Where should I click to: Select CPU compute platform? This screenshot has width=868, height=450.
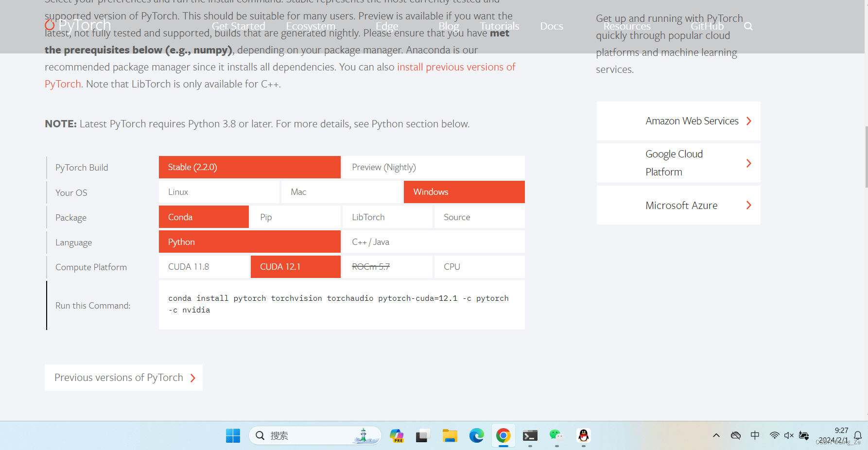pyautogui.click(x=480, y=267)
